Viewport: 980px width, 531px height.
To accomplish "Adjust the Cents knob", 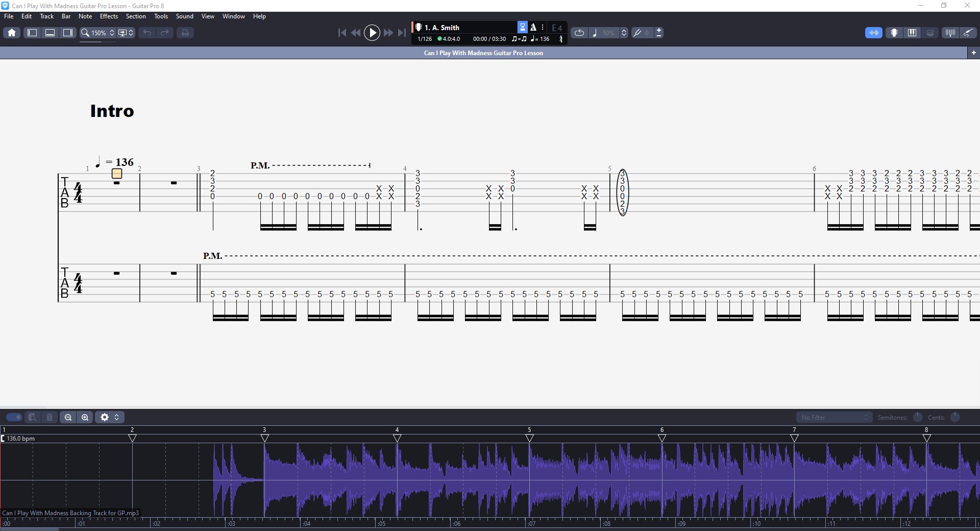I will [955, 417].
